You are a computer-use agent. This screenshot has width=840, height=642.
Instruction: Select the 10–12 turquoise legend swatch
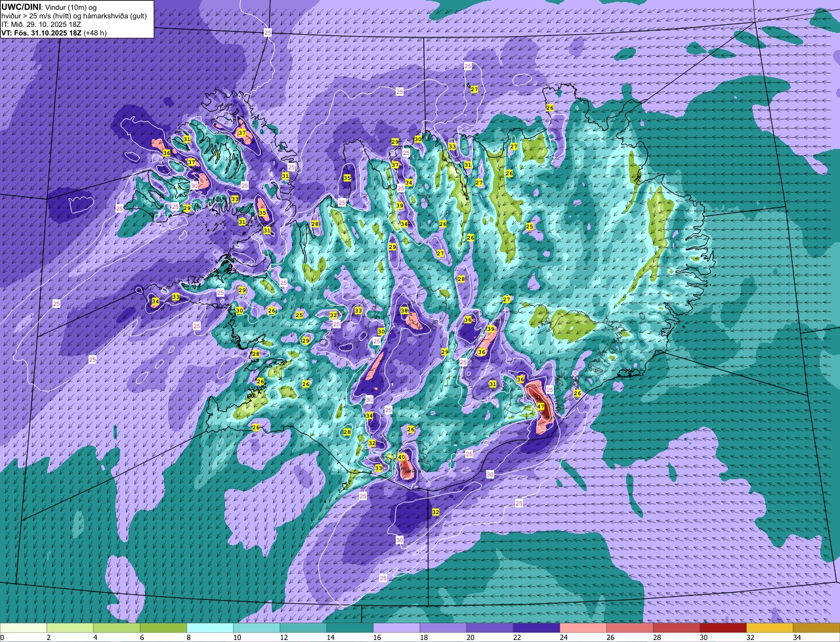[257, 628]
